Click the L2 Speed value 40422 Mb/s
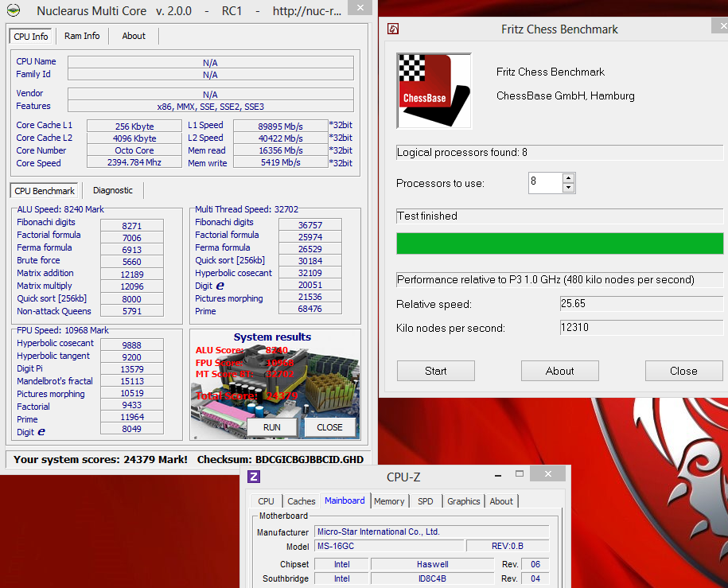Screen dimensions: 728x588 tap(280, 138)
